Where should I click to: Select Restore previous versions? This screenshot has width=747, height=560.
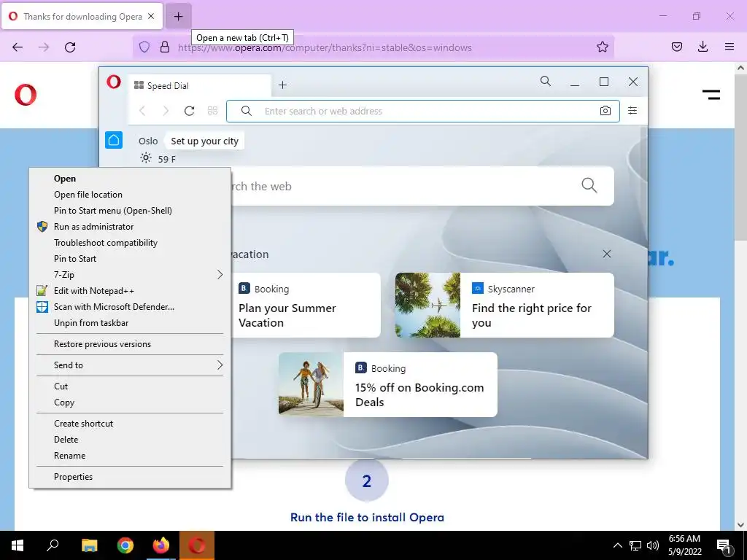130,344
